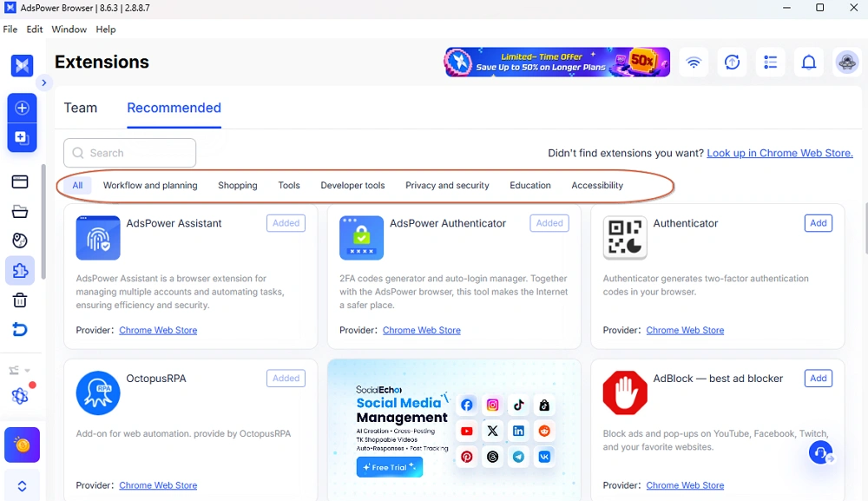Open the network Wi-Fi status icon
The image size is (868, 501).
click(694, 62)
